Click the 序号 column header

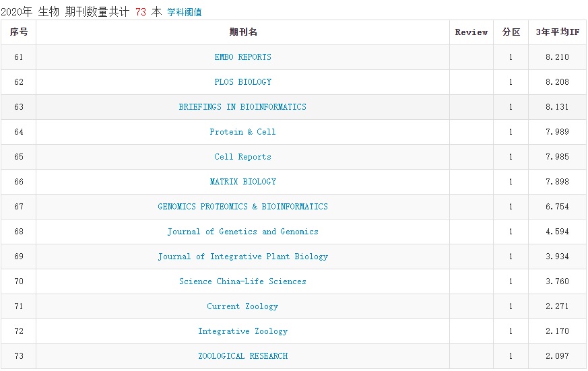click(19, 32)
